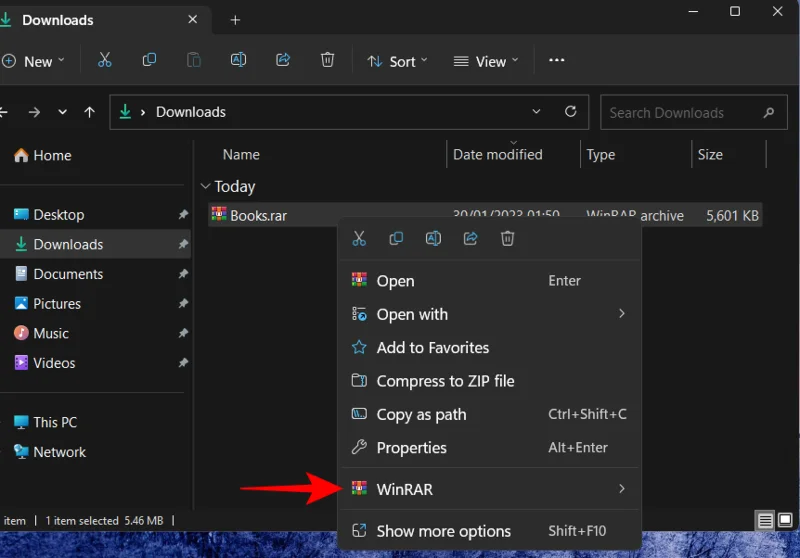Viewport: 800px width, 558px height.
Task: Click the rename icon in context menu
Action: 433,239
